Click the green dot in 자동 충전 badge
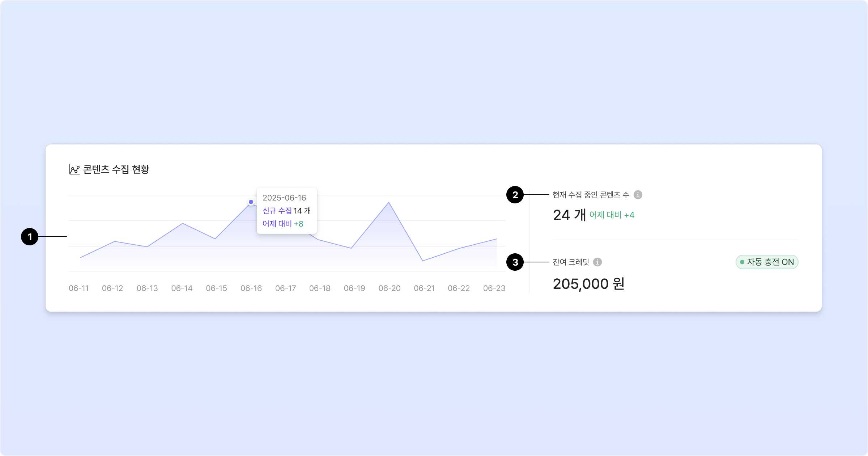868x456 pixels. [x=742, y=262]
